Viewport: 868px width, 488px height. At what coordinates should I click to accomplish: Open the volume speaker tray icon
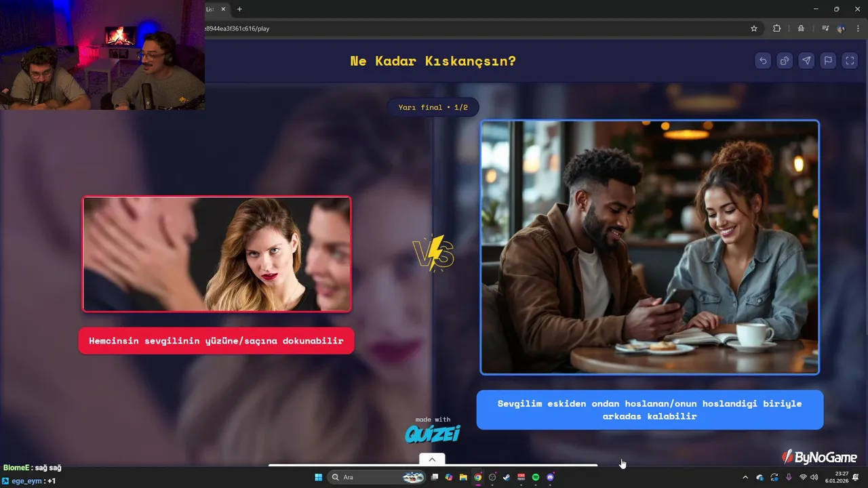814,477
